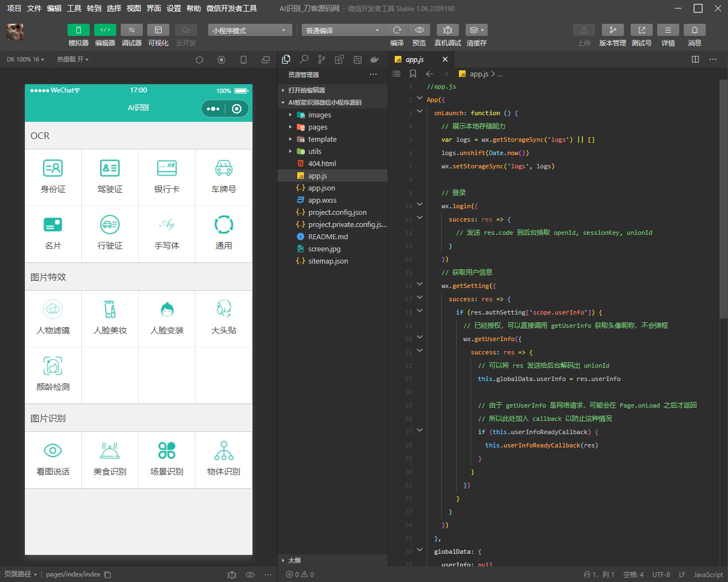
Task: Open real device debugging bug icon
Action: (x=447, y=30)
